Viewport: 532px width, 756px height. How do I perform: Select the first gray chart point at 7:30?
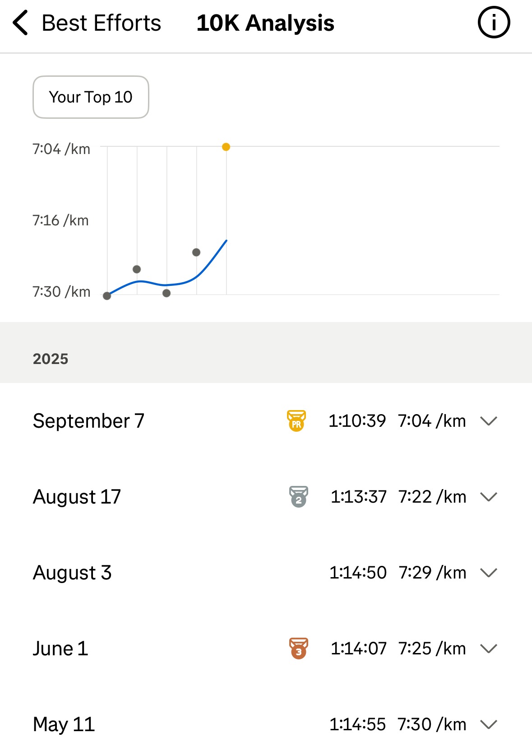(107, 296)
